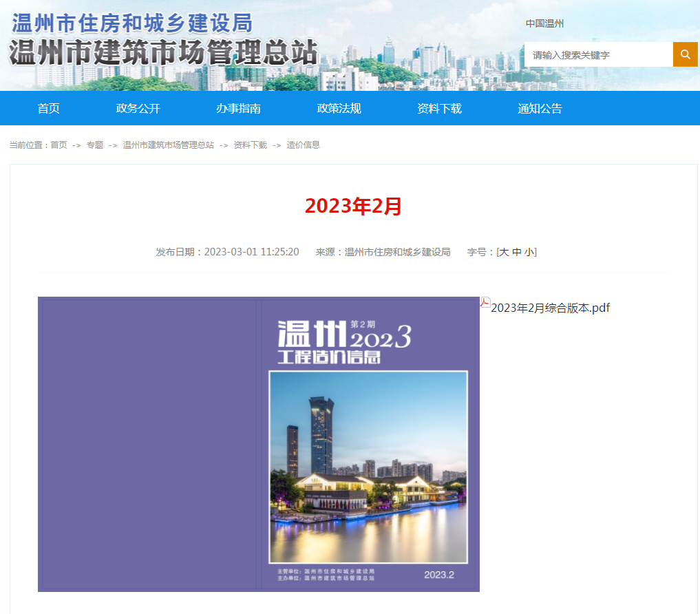Screen dimensions: 700x614
Task: Open the 2023年2月综合版本.pdf link
Action: pos(550,308)
